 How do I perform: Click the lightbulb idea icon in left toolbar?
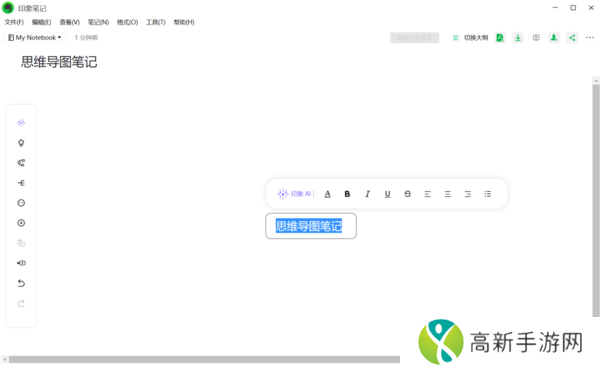21,143
